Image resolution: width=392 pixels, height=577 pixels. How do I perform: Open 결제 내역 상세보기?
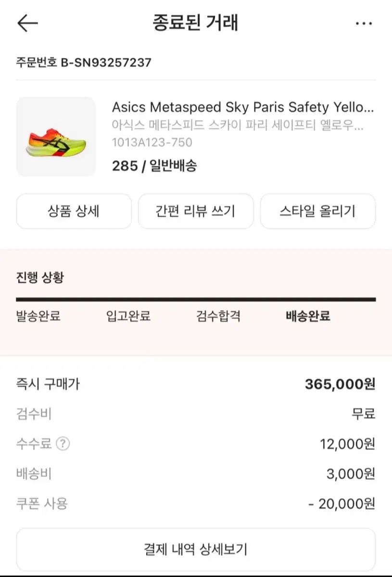196,549
